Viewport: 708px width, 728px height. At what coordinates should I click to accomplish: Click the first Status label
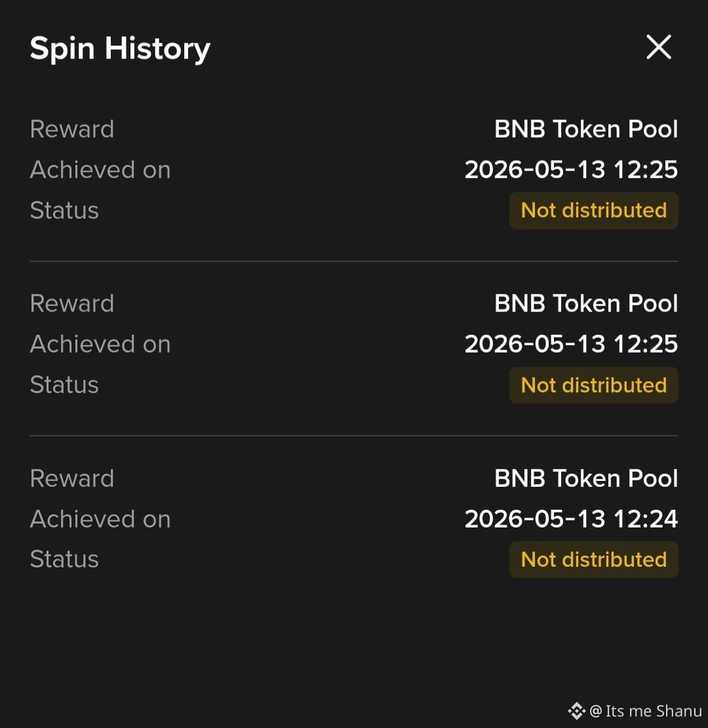[64, 210]
